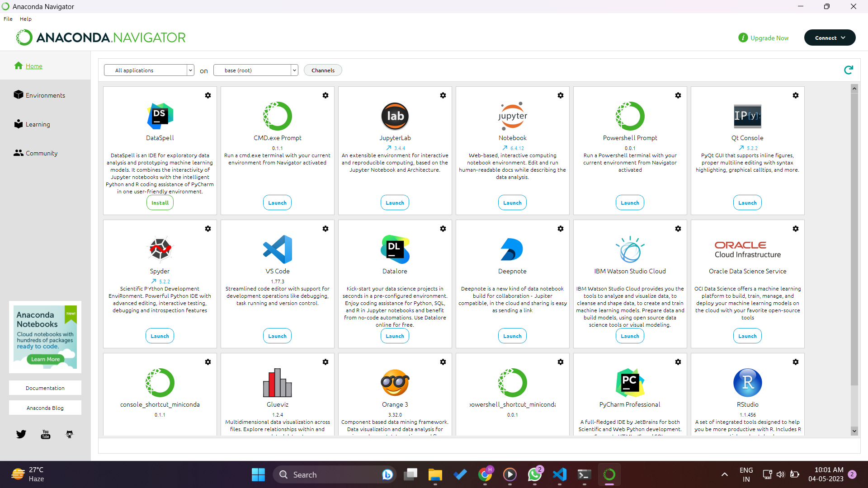Click scrollbar down arrow in applications list

854,431
